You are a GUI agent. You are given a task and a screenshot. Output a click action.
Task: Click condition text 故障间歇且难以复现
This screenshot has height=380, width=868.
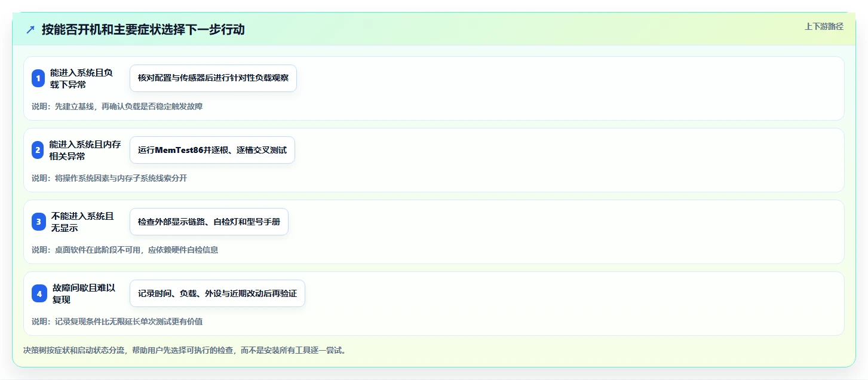(84, 293)
